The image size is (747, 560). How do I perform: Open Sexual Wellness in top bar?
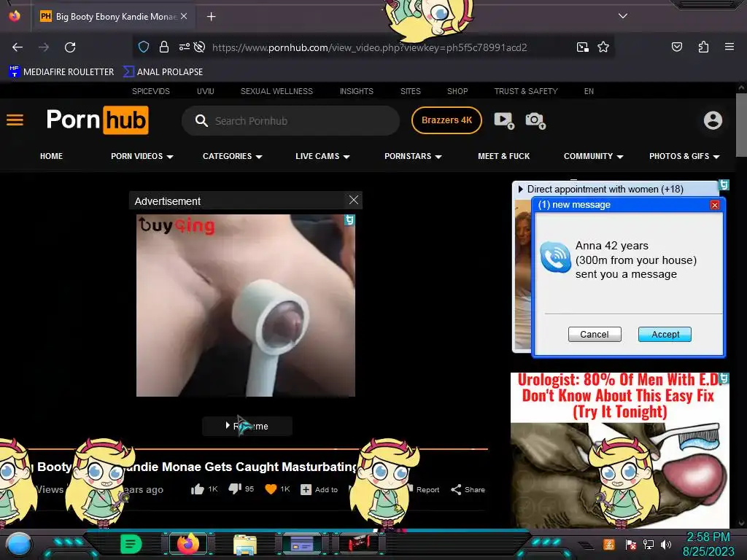pos(276,91)
